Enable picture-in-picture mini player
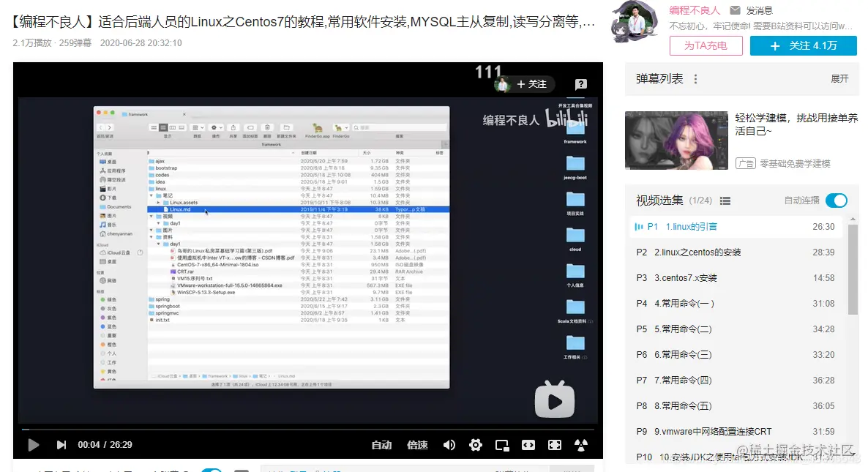Viewport: 868px width, 472px height. 502,445
